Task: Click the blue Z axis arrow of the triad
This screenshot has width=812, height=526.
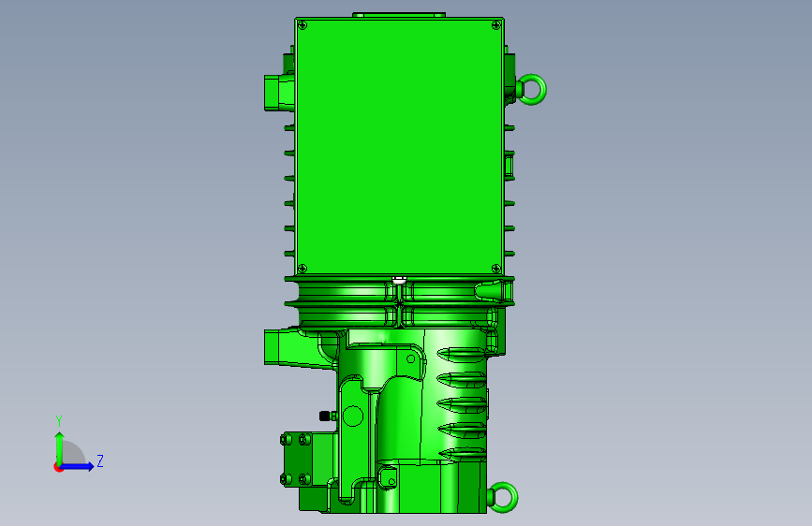Action: coord(78,466)
